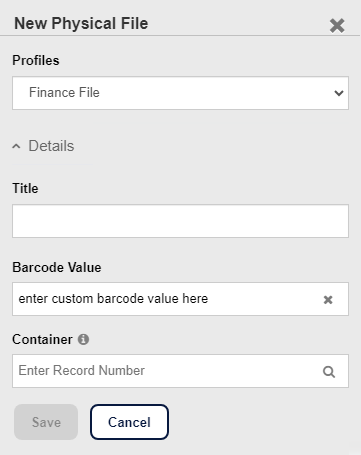Clear the Barcode Value field contents
361x455 pixels.
[328, 300]
